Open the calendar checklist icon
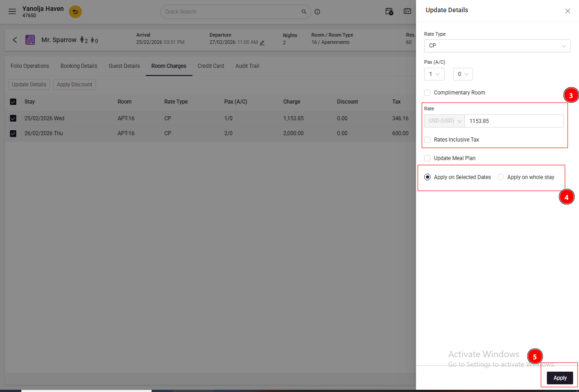This screenshot has height=392, width=579. [x=407, y=11]
